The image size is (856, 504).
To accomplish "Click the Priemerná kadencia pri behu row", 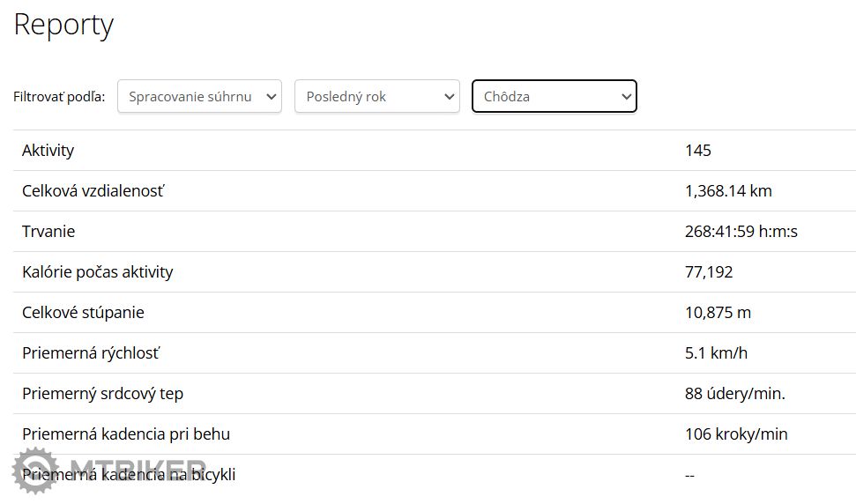I will (435, 434).
